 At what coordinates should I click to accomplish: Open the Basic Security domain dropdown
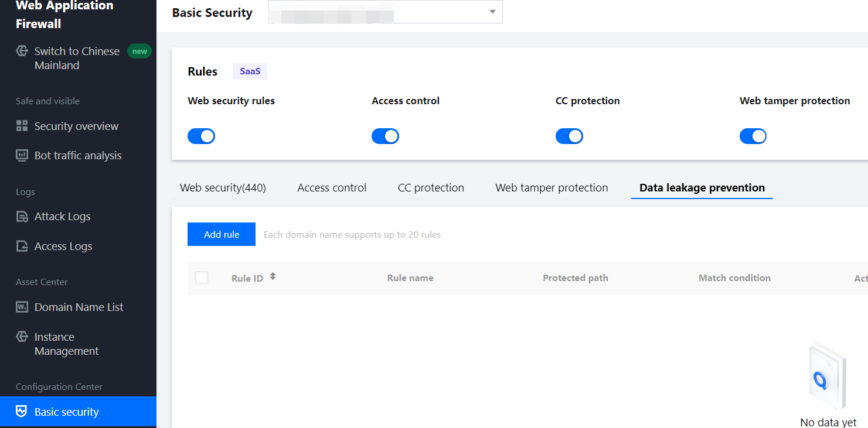pos(385,12)
